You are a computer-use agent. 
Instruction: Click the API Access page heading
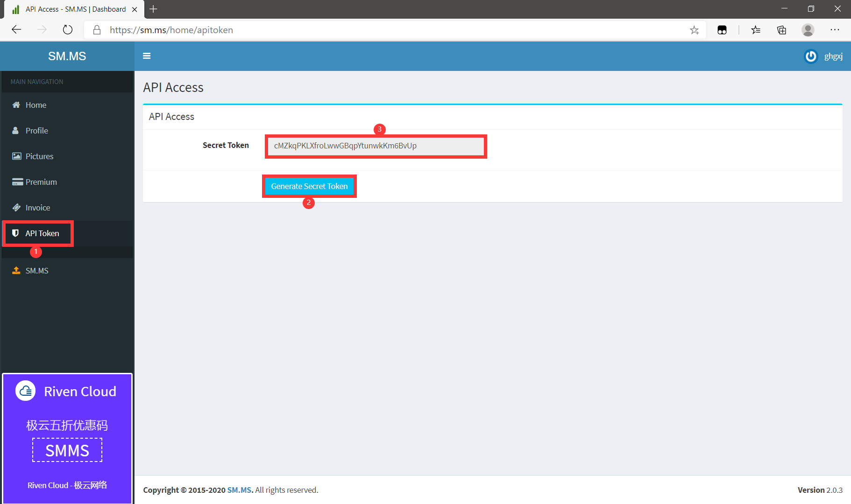coord(173,88)
